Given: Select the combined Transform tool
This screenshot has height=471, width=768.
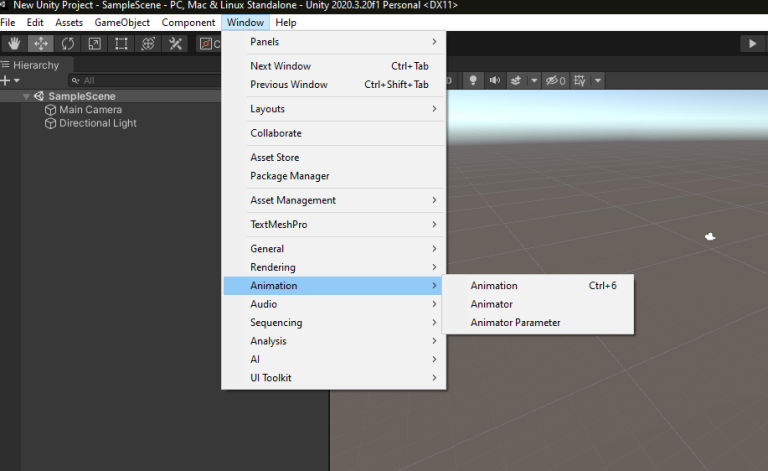Looking at the screenshot, I should pyautogui.click(x=148, y=44).
